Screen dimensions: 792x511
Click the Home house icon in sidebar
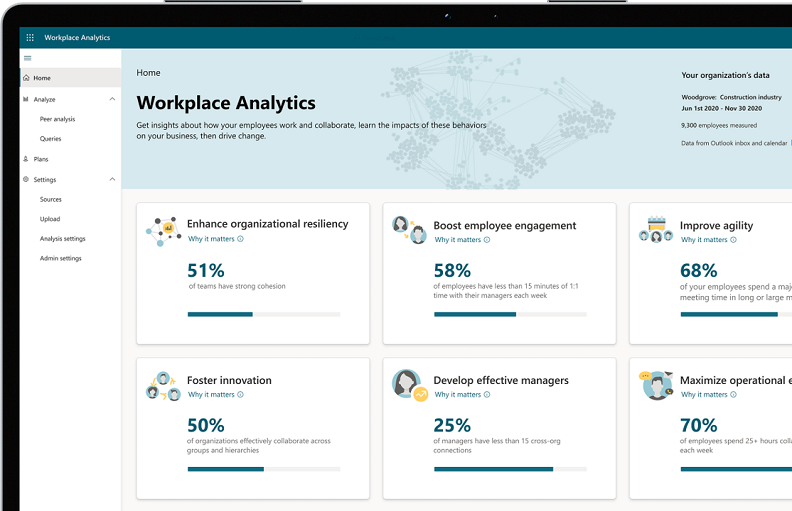[x=26, y=78]
